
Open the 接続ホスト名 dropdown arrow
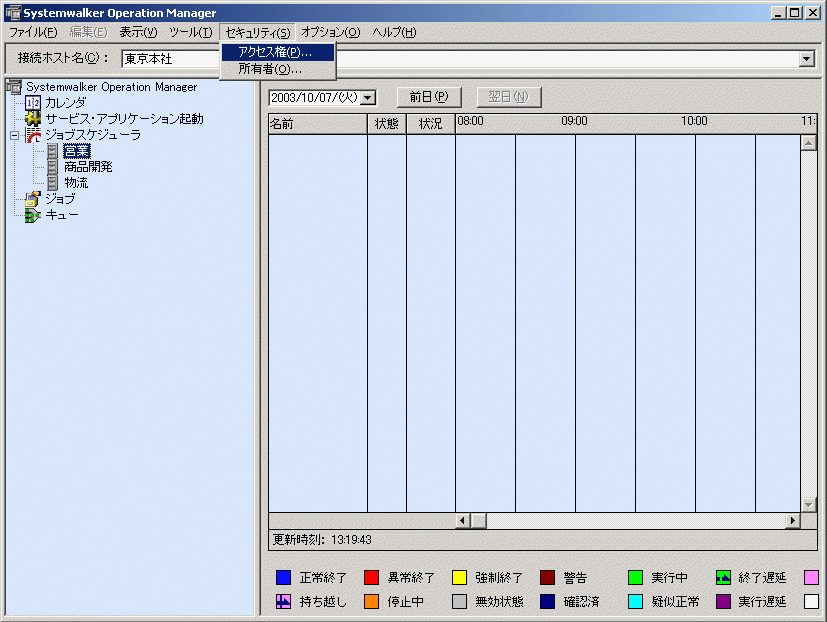pos(806,59)
